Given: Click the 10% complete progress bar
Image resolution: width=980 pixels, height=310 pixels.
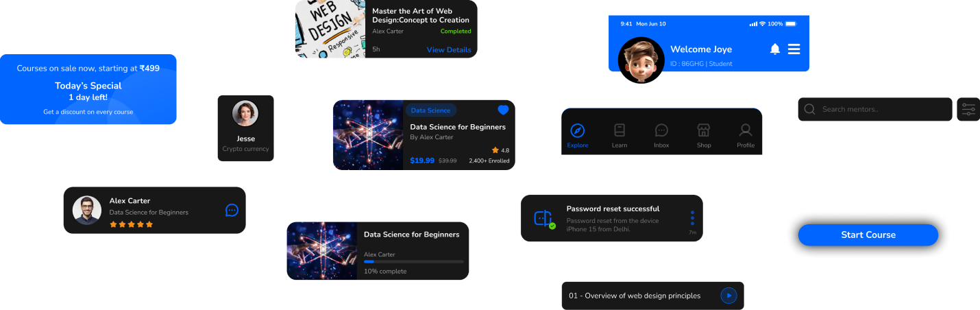Looking at the screenshot, I should 413,261.
